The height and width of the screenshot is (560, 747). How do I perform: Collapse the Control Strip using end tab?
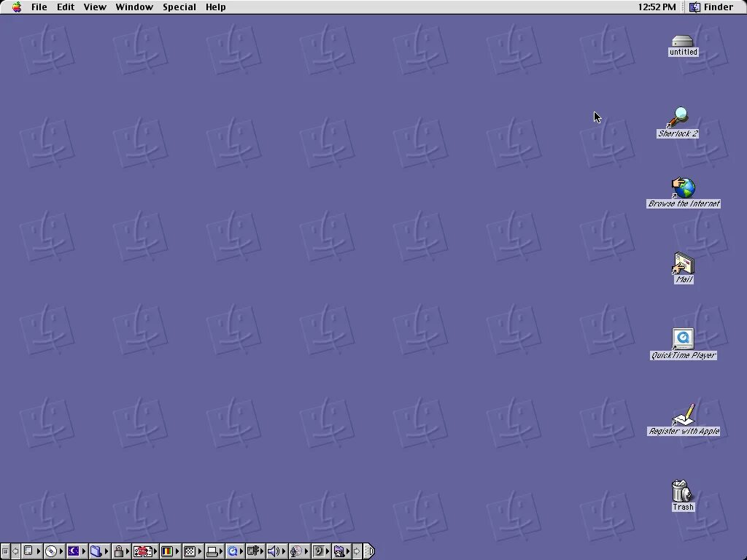369,551
